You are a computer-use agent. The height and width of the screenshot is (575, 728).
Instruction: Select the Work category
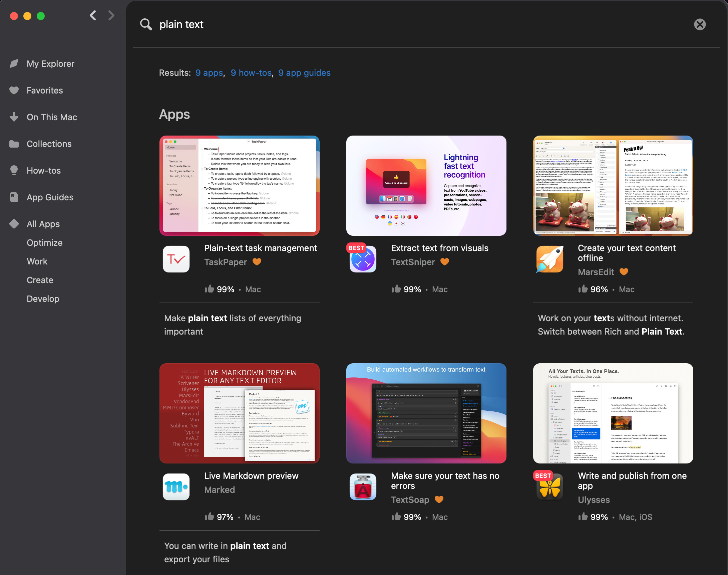click(x=37, y=261)
